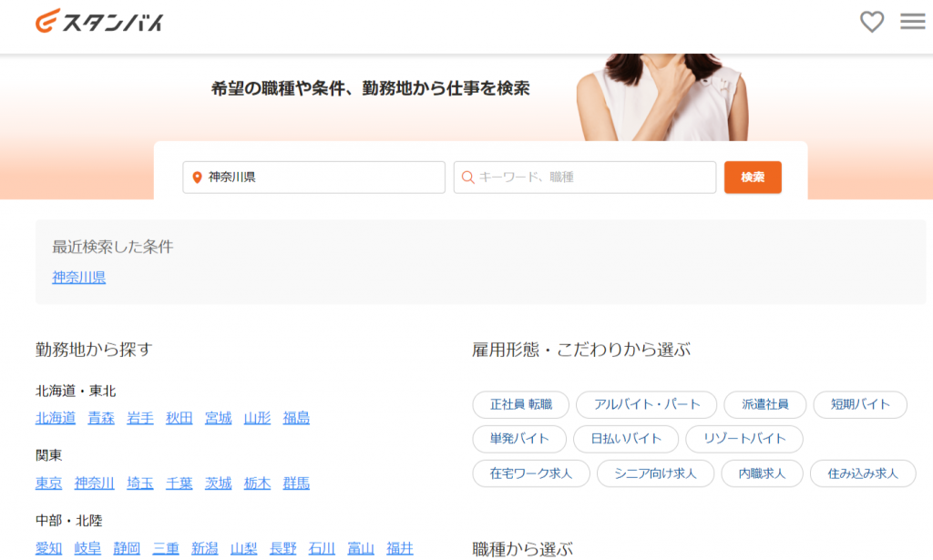Select 三重 prefecture link

pyautogui.click(x=166, y=548)
